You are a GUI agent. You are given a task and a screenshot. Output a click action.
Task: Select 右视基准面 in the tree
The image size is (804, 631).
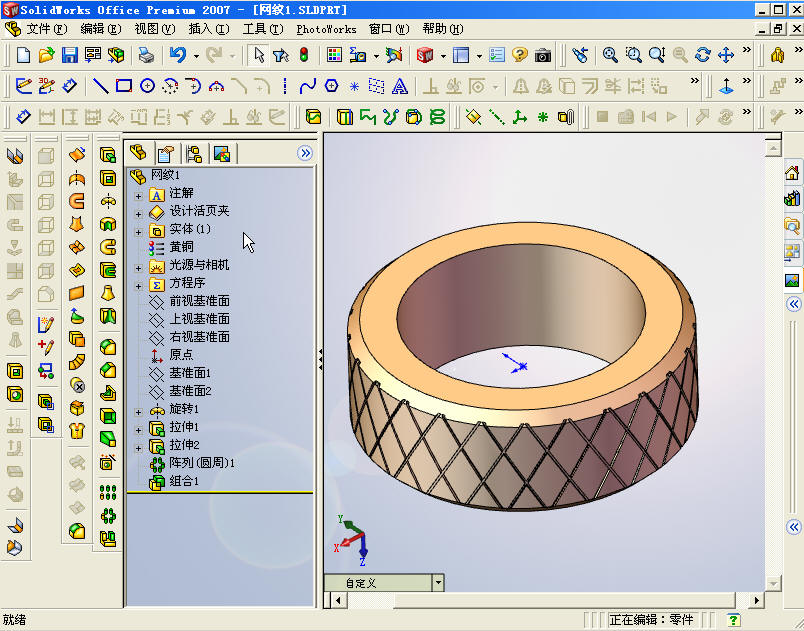(199, 337)
